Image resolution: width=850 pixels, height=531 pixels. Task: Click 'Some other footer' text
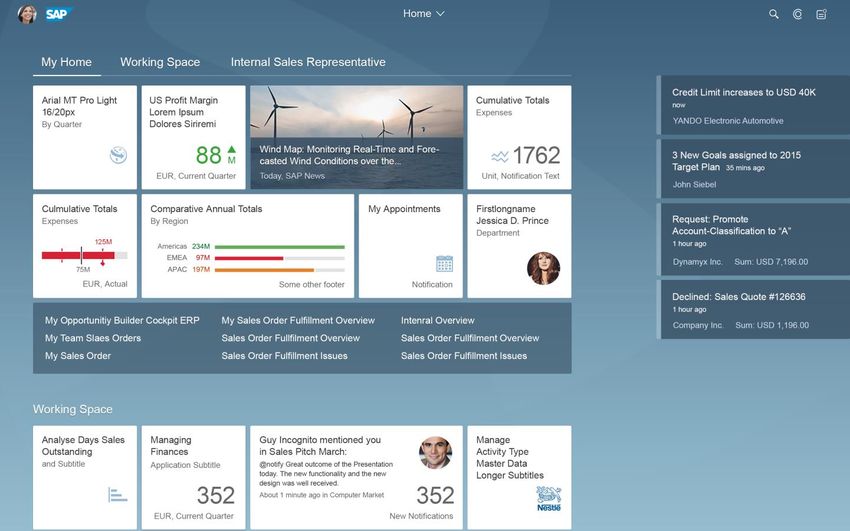click(312, 284)
